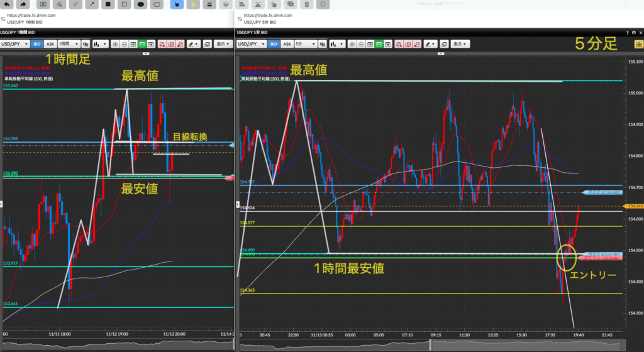Image resolution: width=644 pixels, height=352 pixels.
Task: Switch the 5-minute chart to ASK
Action: [x=287, y=44]
